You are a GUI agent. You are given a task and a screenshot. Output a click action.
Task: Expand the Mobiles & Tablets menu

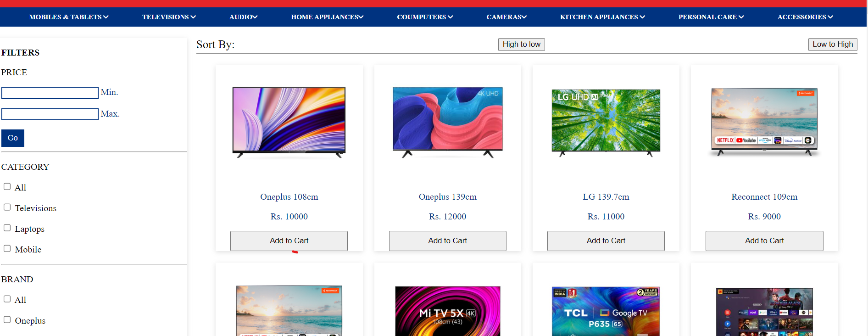(69, 17)
